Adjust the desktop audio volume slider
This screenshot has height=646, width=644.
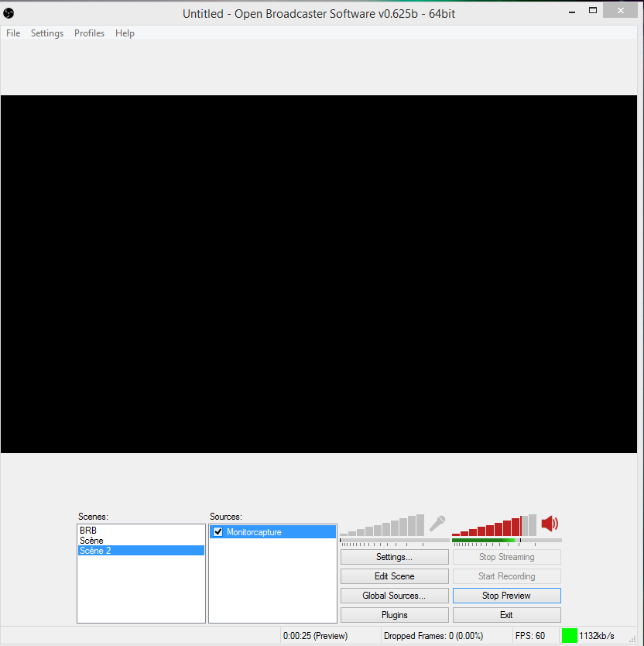coord(494,526)
